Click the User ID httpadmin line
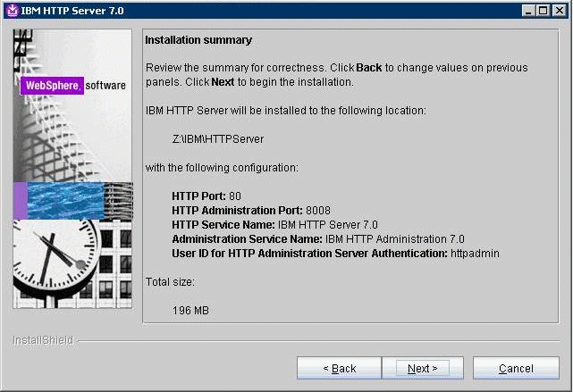The width and height of the screenshot is (573, 392). (x=335, y=254)
